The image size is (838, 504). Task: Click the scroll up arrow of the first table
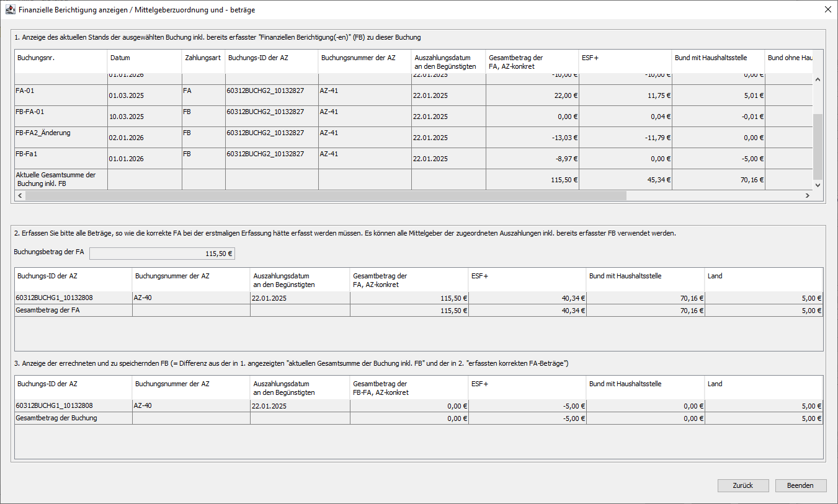click(817, 80)
